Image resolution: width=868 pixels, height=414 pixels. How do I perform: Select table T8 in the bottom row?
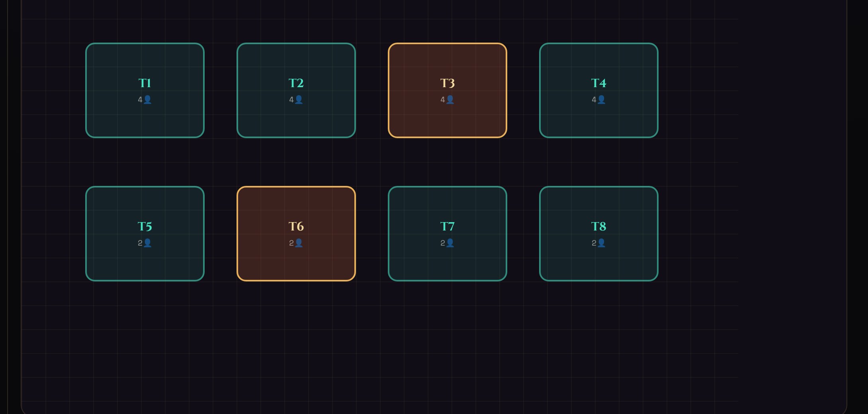[x=599, y=234]
